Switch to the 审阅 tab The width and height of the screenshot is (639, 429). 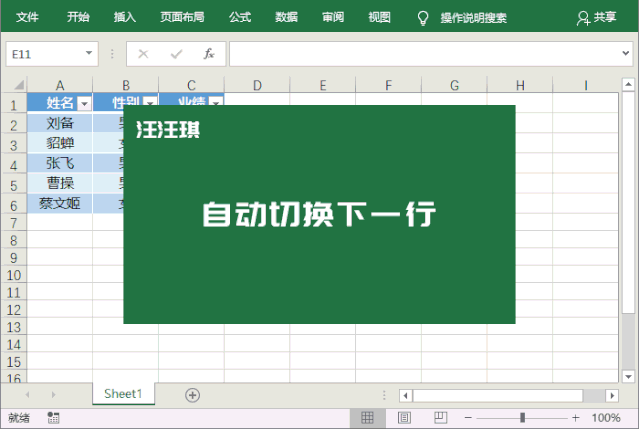pos(333,17)
